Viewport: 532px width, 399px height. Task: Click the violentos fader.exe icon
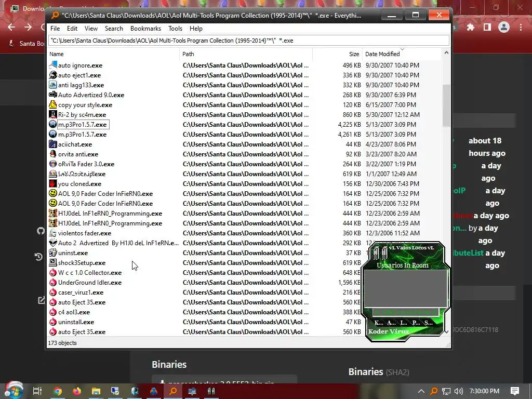[53, 233]
